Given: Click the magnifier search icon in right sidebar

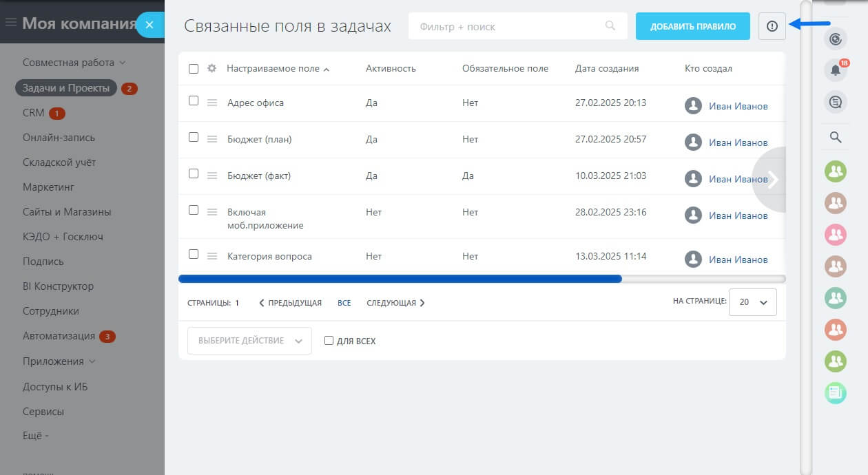Looking at the screenshot, I should (835, 137).
